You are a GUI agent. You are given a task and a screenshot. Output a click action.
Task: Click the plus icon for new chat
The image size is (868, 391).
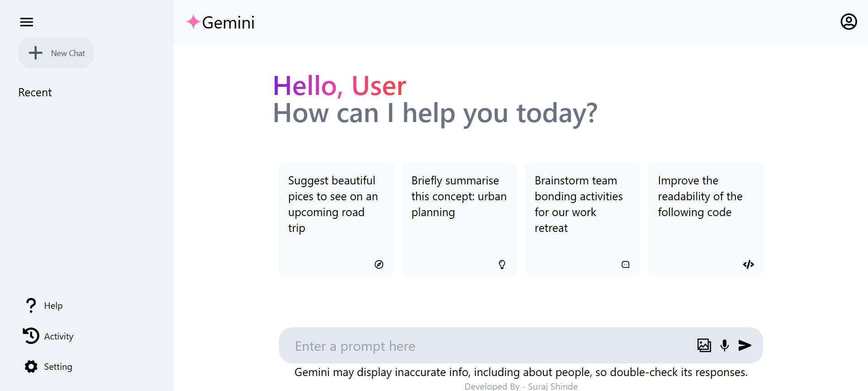[36, 53]
